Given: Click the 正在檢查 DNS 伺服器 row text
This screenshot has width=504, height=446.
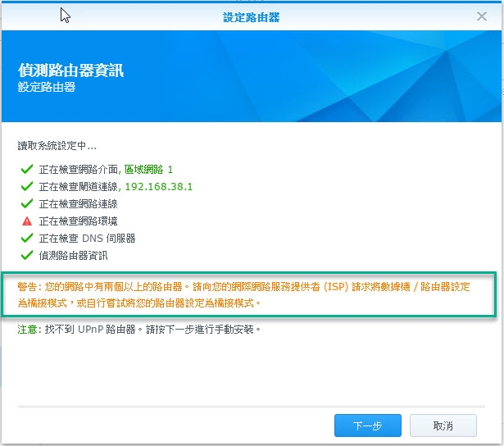Looking at the screenshot, I should pyautogui.click(x=87, y=239).
